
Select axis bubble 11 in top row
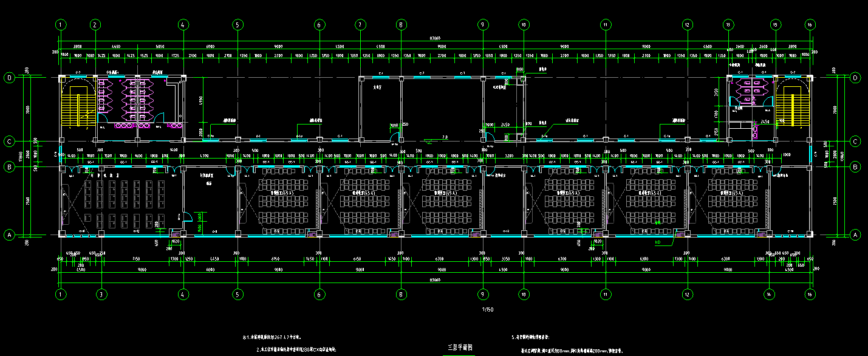[606, 25]
